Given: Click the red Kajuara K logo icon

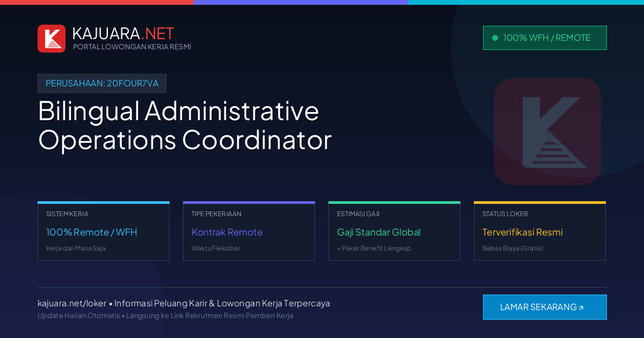Looking at the screenshot, I should (52, 39).
